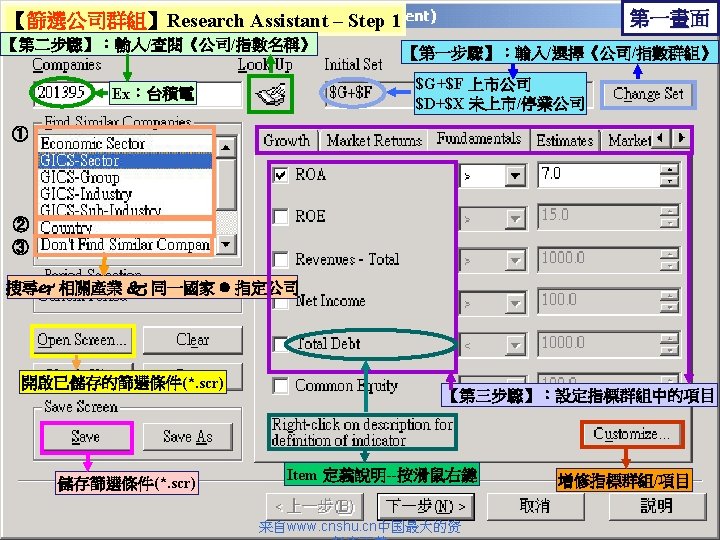Open the Estimates tab
This screenshot has width=720, height=540.
pyautogui.click(x=565, y=140)
